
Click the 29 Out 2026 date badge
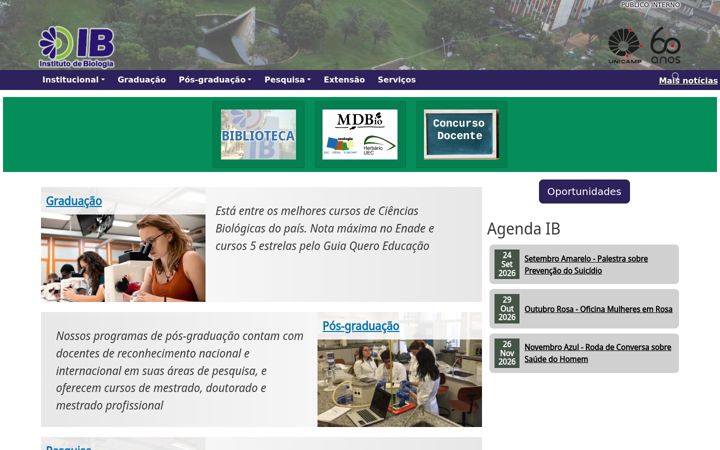coord(507,309)
